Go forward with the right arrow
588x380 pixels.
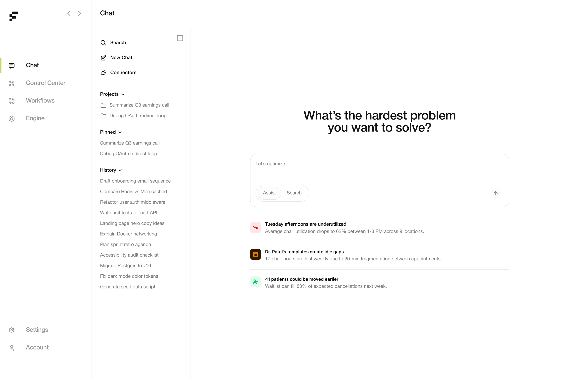click(x=79, y=13)
